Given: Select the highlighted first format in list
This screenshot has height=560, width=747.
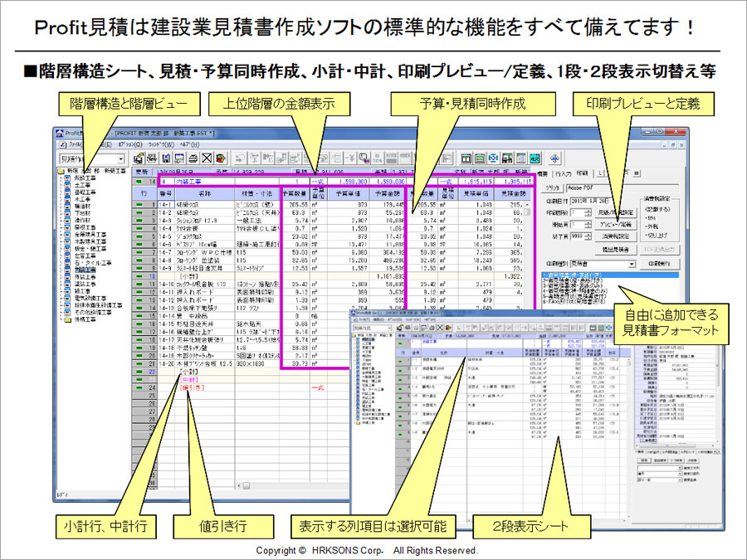Looking at the screenshot, I should point(610,275).
